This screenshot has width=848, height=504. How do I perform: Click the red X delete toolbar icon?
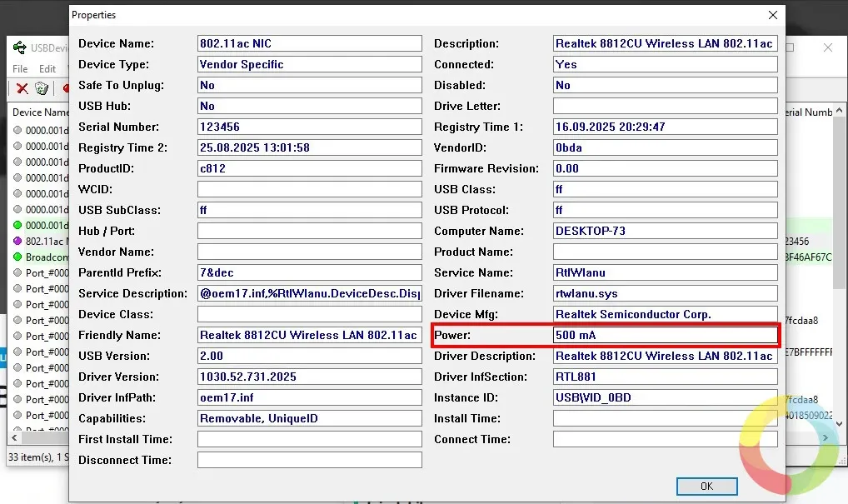[22, 88]
